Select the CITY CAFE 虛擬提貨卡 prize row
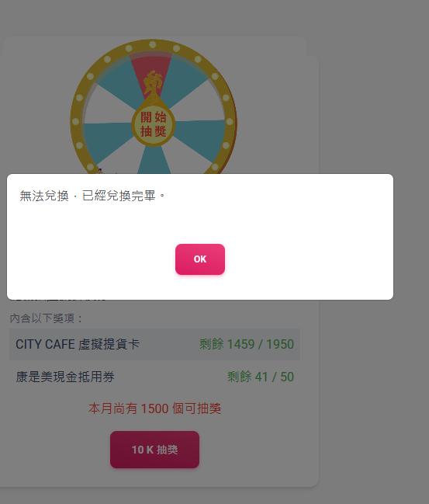 [154, 344]
